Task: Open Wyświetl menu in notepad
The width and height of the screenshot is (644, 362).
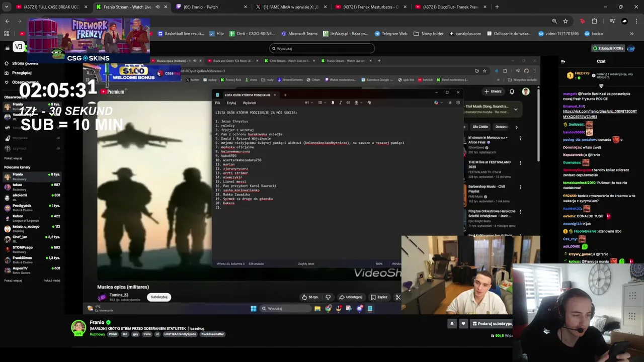Action: click(x=249, y=103)
